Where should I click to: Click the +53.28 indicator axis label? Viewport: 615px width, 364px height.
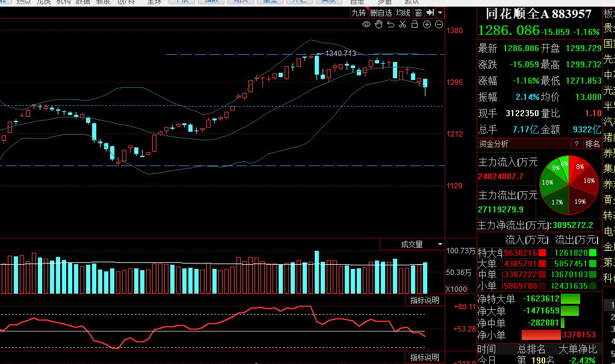point(465,329)
